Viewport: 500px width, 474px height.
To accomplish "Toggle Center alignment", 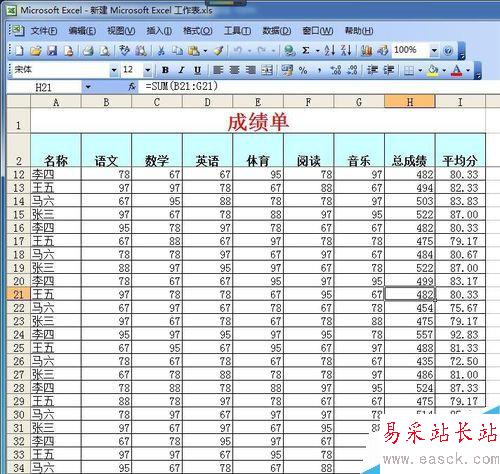I will click(234, 70).
